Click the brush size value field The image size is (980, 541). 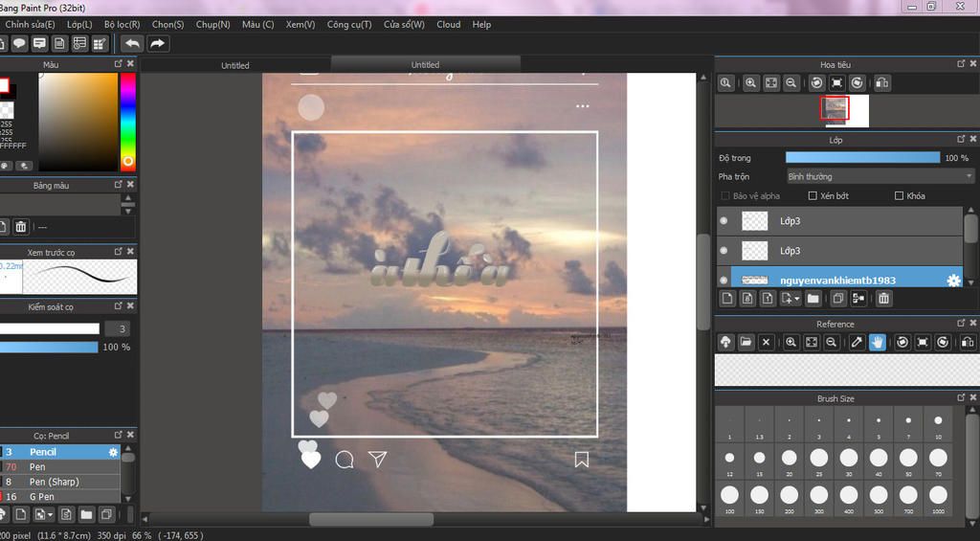(117, 328)
